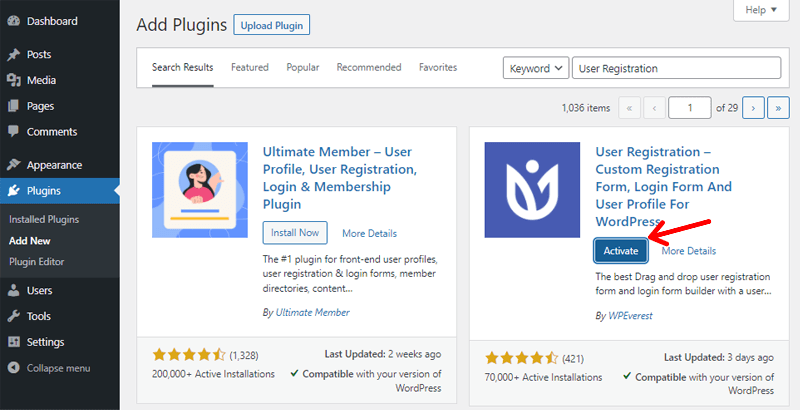Click the '1,036 items' count text
This screenshot has width=800, height=410.
pos(586,108)
